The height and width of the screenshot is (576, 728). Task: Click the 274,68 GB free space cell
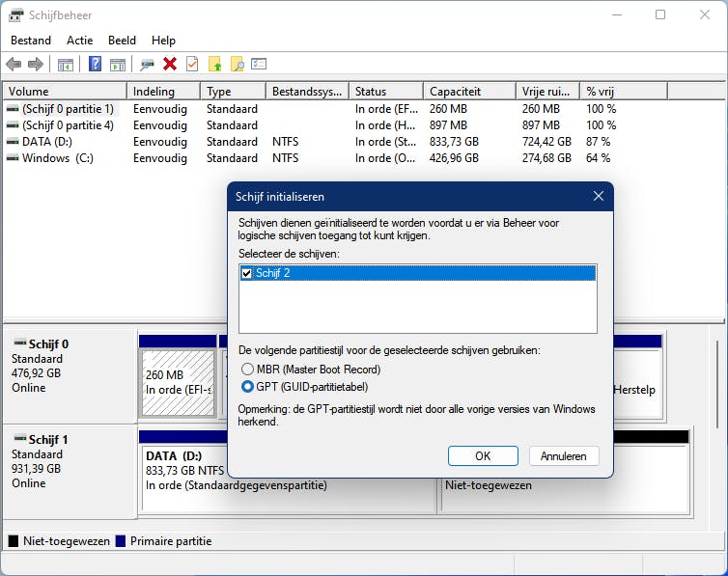(x=546, y=158)
